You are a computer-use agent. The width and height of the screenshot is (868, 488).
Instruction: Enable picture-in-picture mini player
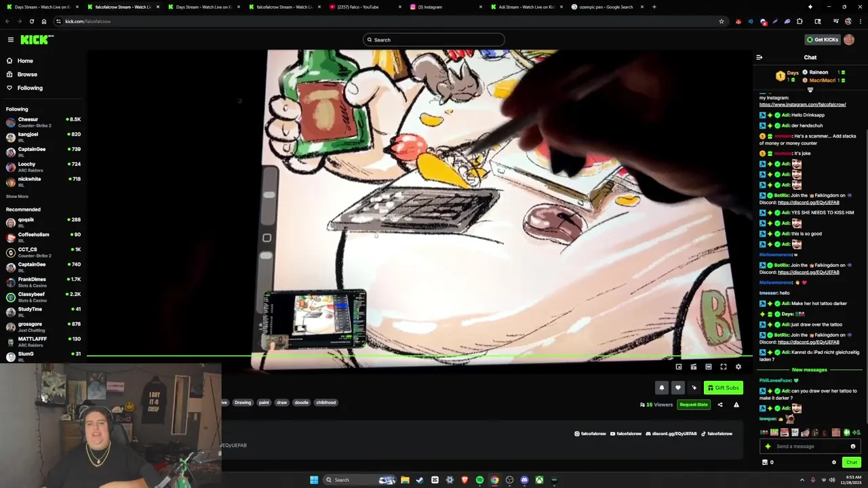click(x=679, y=367)
